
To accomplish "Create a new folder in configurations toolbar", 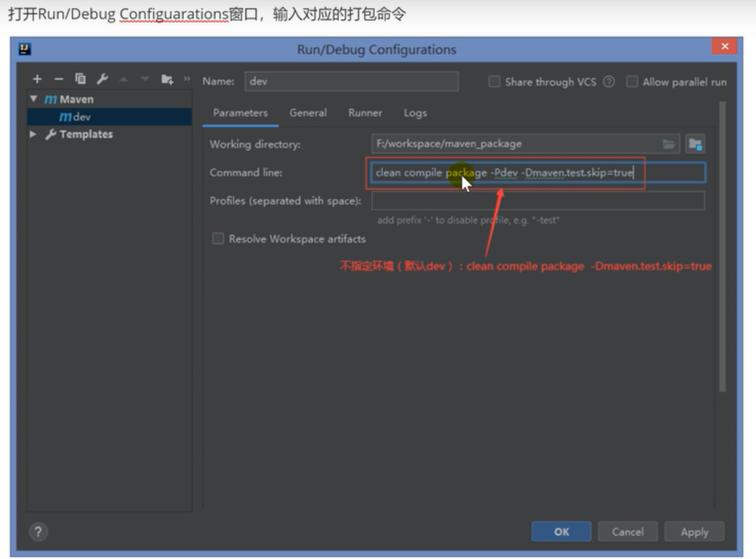I will pyautogui.click(x=167, y=79).
